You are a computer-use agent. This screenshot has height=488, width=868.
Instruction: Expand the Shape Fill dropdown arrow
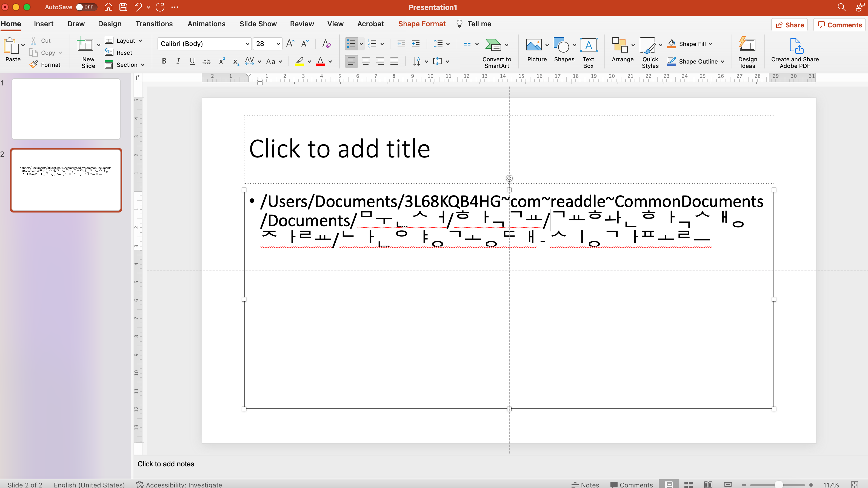711,44
